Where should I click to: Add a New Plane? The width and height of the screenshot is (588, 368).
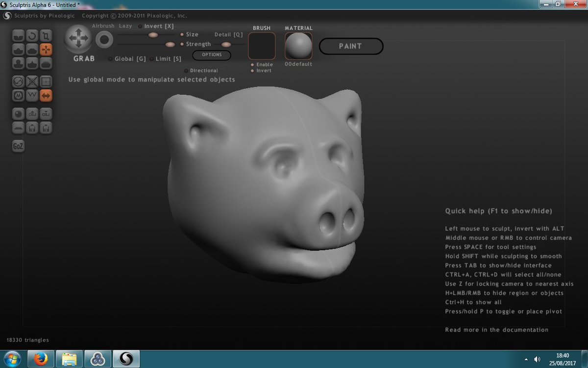[x=19, y=128]
